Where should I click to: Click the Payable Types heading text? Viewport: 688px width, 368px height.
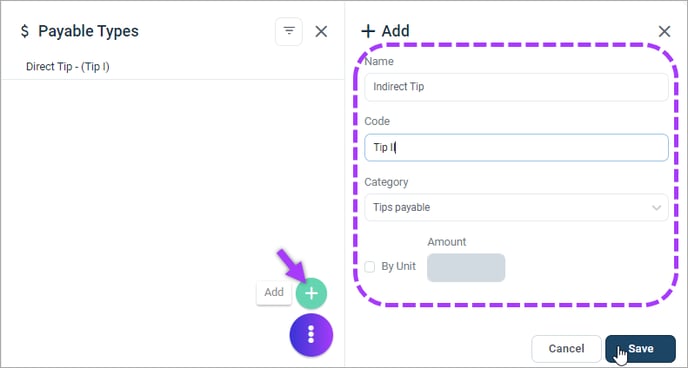coord(88,31)
